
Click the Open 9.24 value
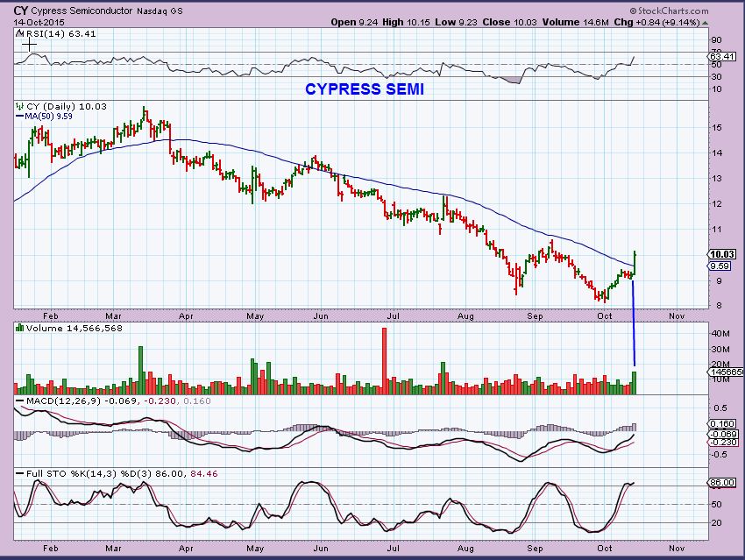click(354, 22)
